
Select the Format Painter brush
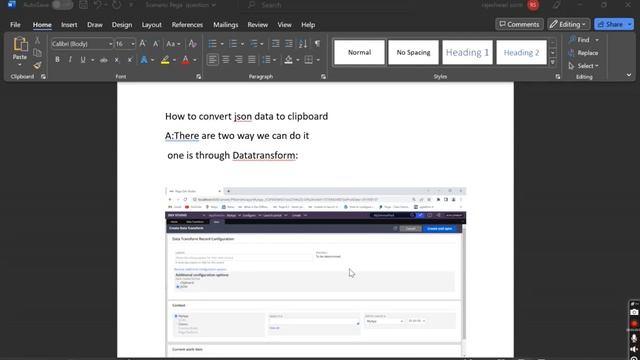pyautogui.click(x=37, y=65)
